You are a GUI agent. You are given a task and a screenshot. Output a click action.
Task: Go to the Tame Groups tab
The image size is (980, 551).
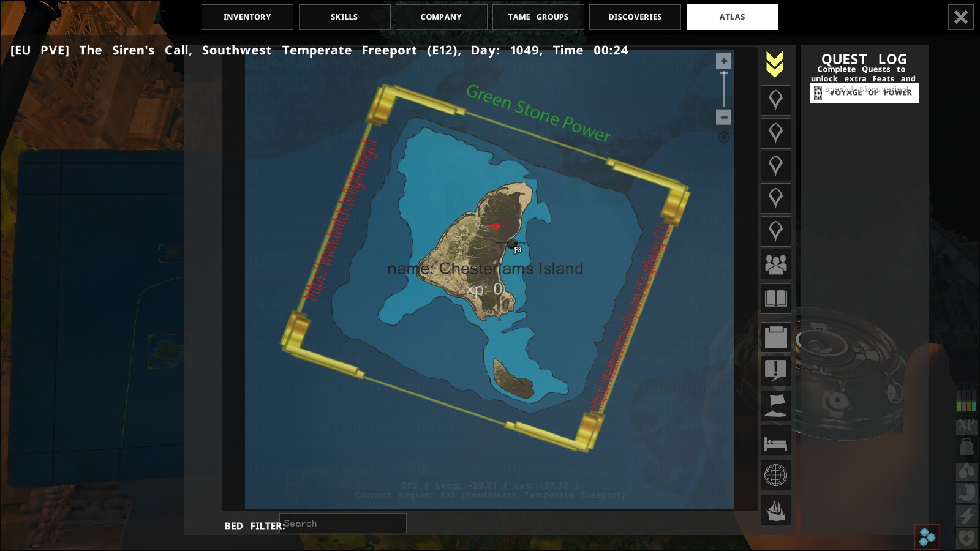point(538,17)
